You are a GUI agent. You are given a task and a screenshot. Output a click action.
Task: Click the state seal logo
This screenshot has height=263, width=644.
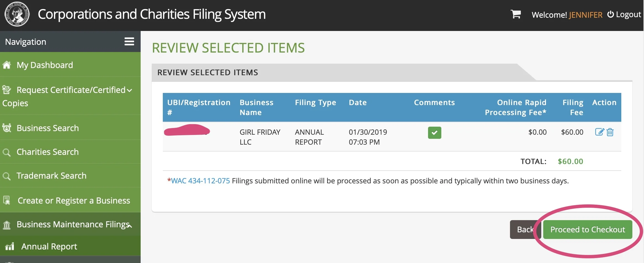pos(17,14)
